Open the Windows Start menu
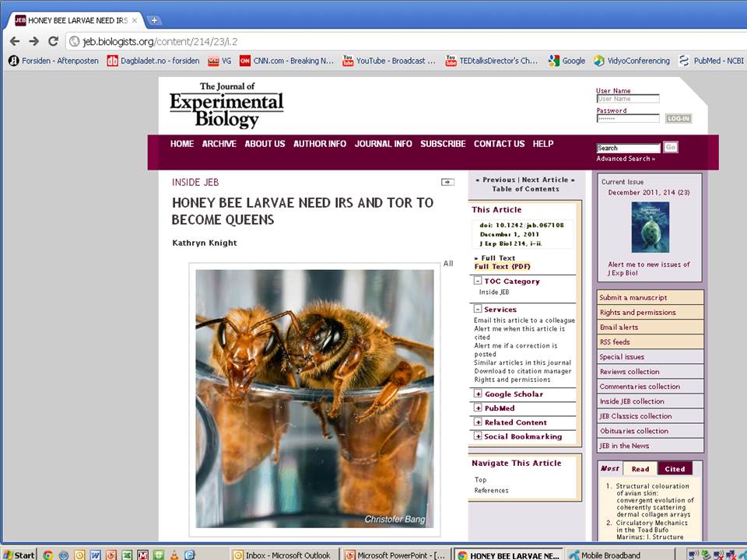 tap(19, 555)
